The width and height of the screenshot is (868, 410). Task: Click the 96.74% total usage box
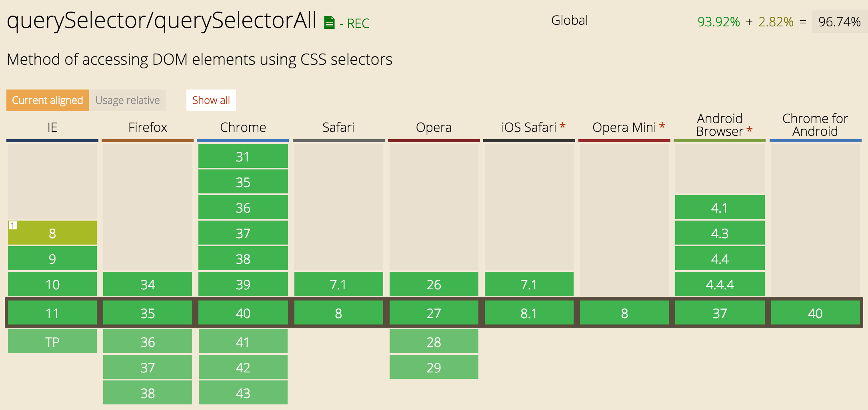pos(839,22)
